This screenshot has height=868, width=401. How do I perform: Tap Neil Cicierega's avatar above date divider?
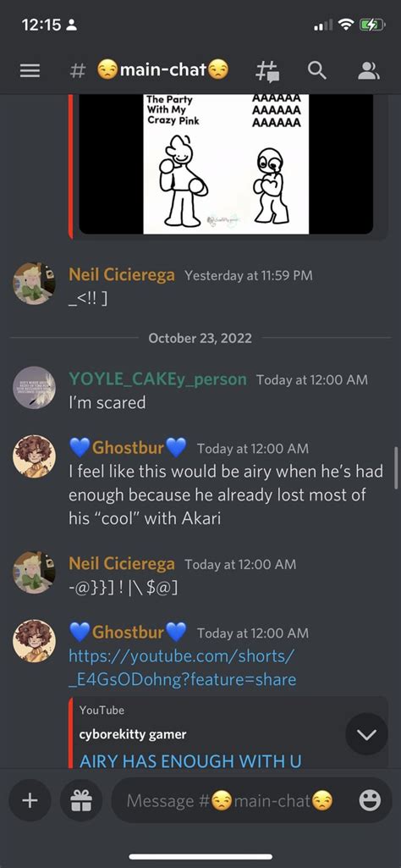tap(35, 284)
